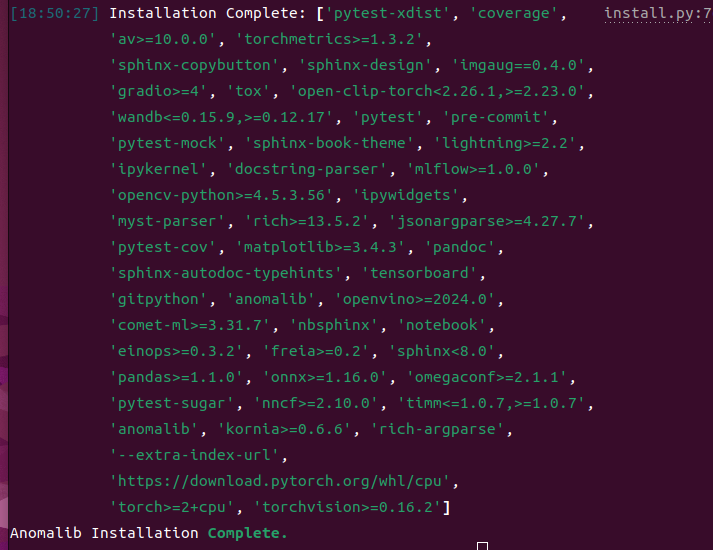Click on 'imgaug==0.4.0' text
This screenshot has width=713, height=550.
[x=521, y=66]
